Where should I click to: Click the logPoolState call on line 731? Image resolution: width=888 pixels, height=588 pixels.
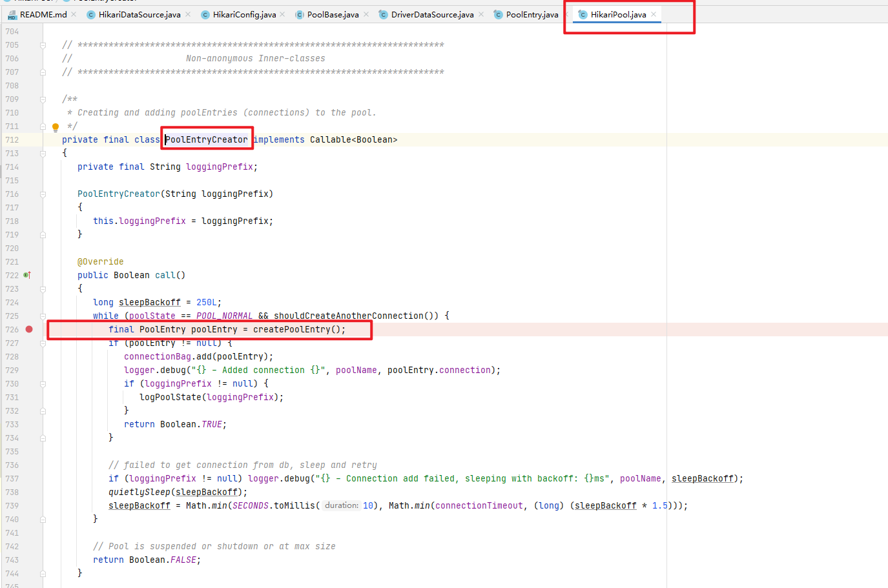pyautogui.click(x=170, y=397)
